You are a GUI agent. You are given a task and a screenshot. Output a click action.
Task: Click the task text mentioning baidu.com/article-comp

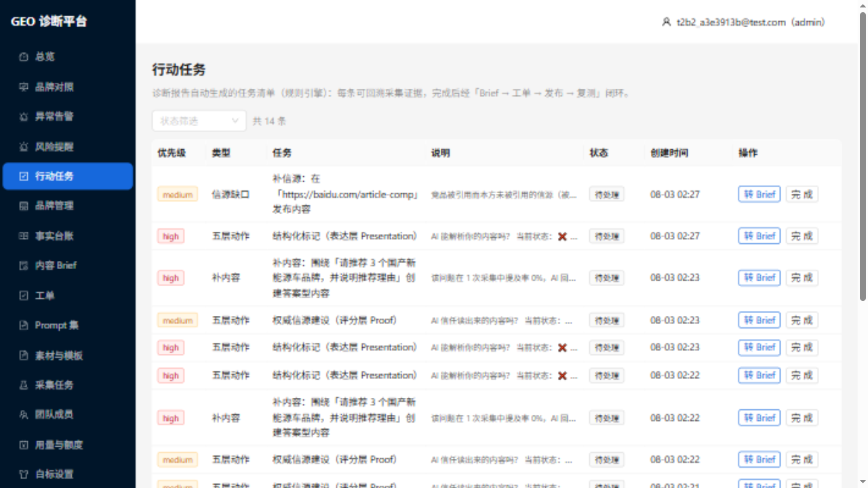346,195
